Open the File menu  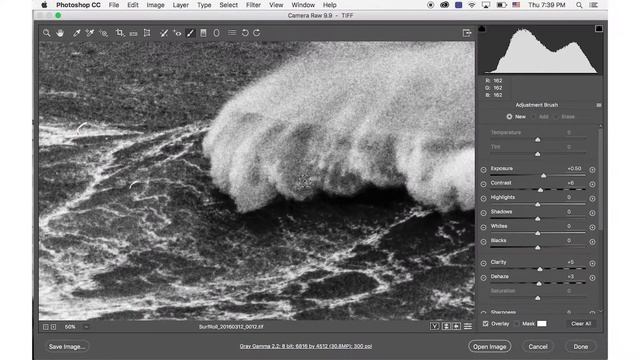click(x=114, y=5)
